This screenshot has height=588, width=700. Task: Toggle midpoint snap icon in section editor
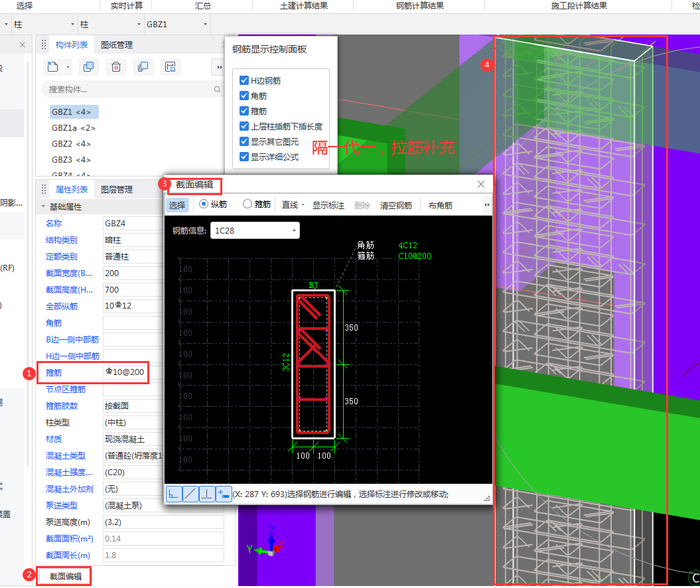point(190,494)
